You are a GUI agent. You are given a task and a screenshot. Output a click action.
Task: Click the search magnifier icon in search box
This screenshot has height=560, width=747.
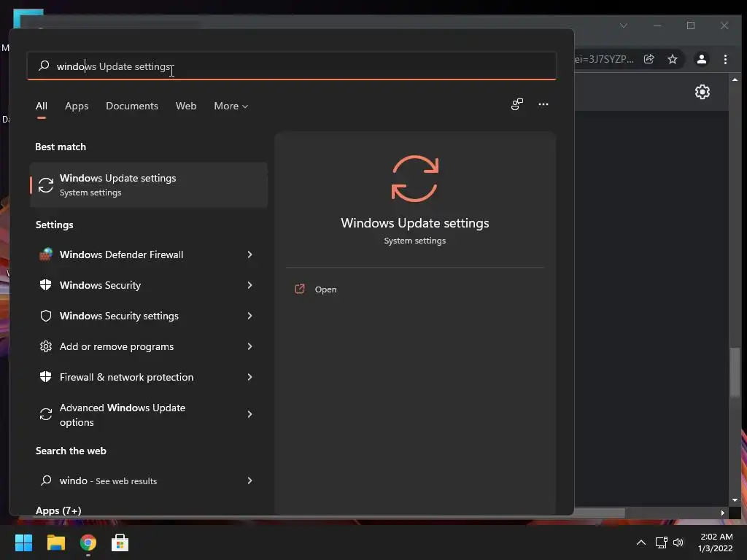click(44, 65)
